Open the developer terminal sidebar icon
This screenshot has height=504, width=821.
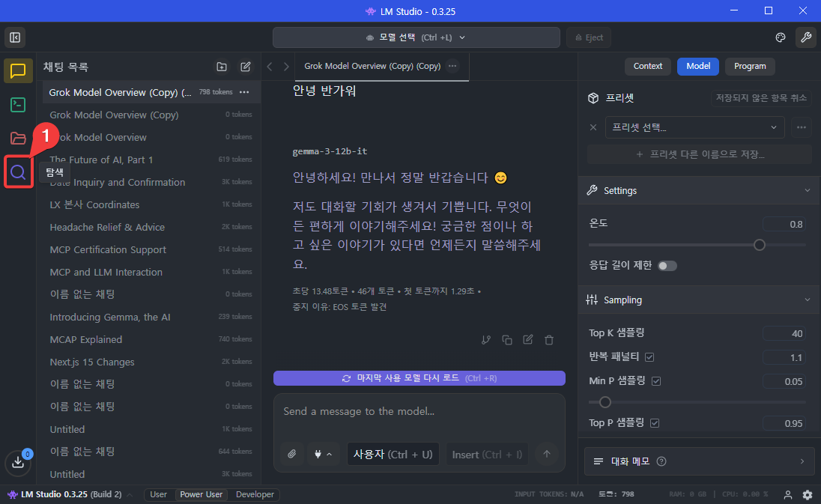[x=17, y=105]
